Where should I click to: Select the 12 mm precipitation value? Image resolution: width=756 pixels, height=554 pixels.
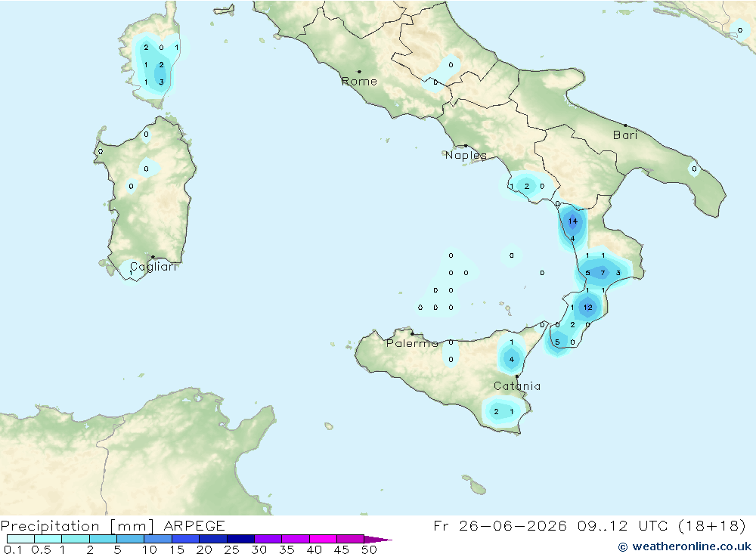[587, 307]
